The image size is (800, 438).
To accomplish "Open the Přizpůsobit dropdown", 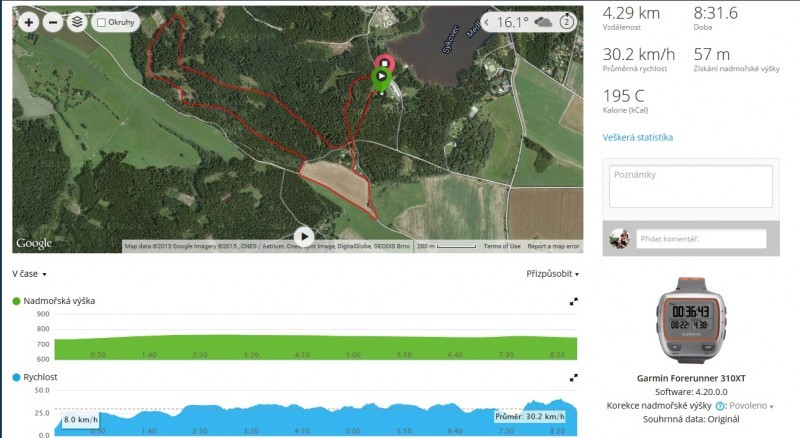I will tap(553, 274).
